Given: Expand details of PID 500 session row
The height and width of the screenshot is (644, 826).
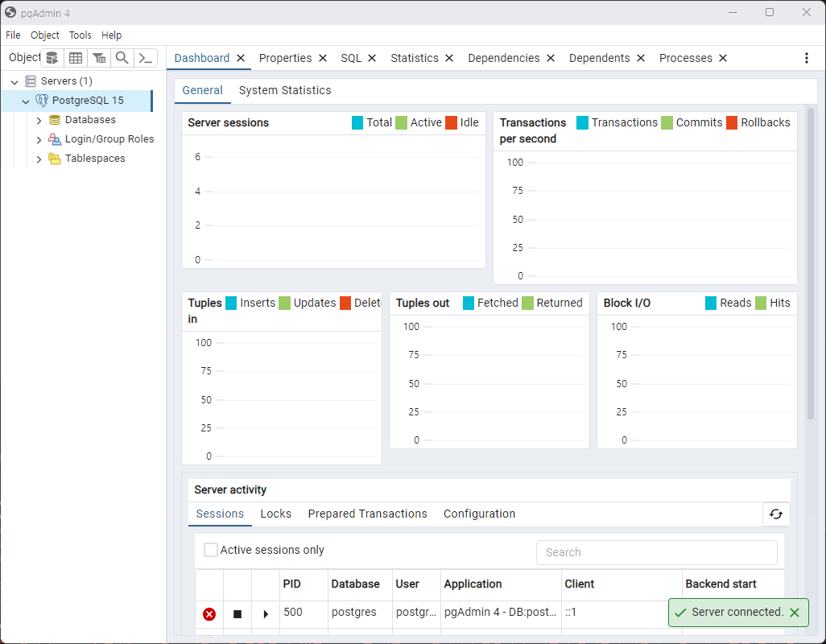Looking at the screenshot, I should [266, 614].
